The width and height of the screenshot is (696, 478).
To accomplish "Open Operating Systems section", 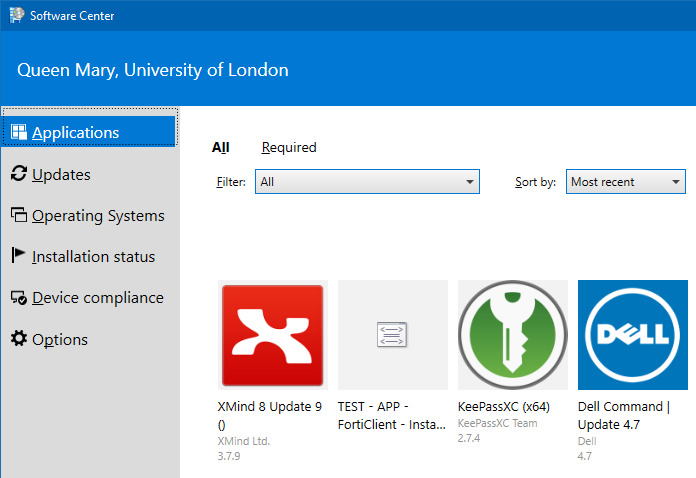I will (x=98, y=216).
